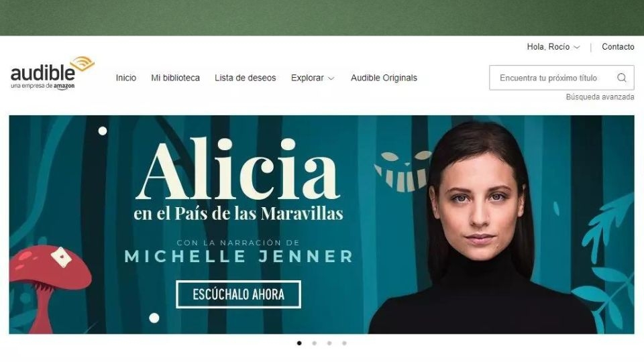Click the ESCÚCHALO AHORA button
This screenshot has width=644, height=362.
(238, 294)
